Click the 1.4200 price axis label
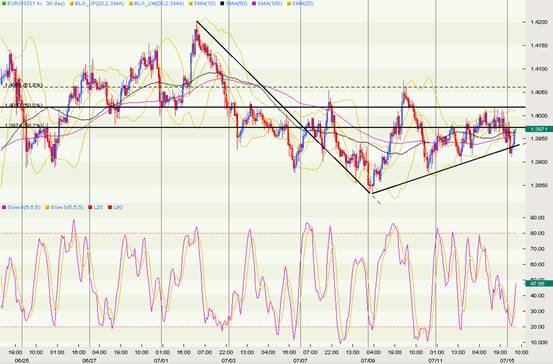553x364 pixels. [539, 22]
